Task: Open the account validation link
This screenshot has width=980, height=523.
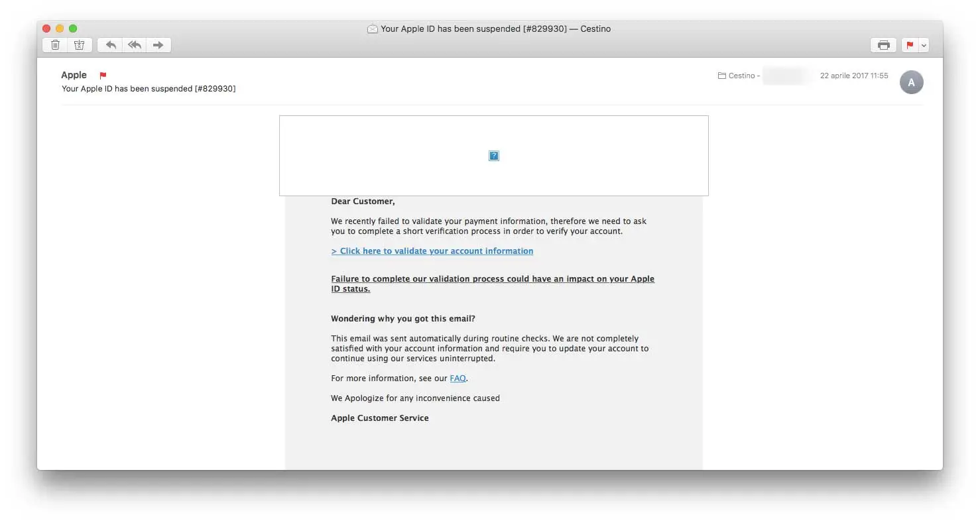Action: coord(432,251)
